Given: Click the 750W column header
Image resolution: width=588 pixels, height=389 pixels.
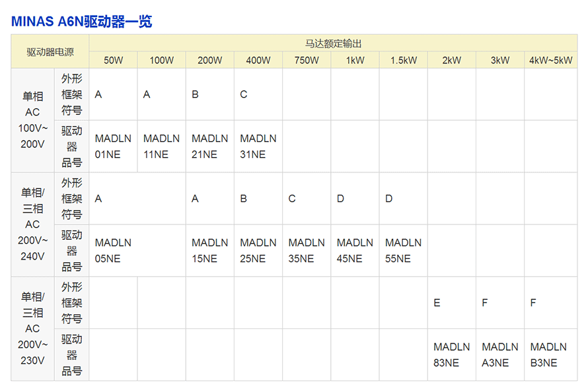Looking at the screenshot, I should coord(307,60).
